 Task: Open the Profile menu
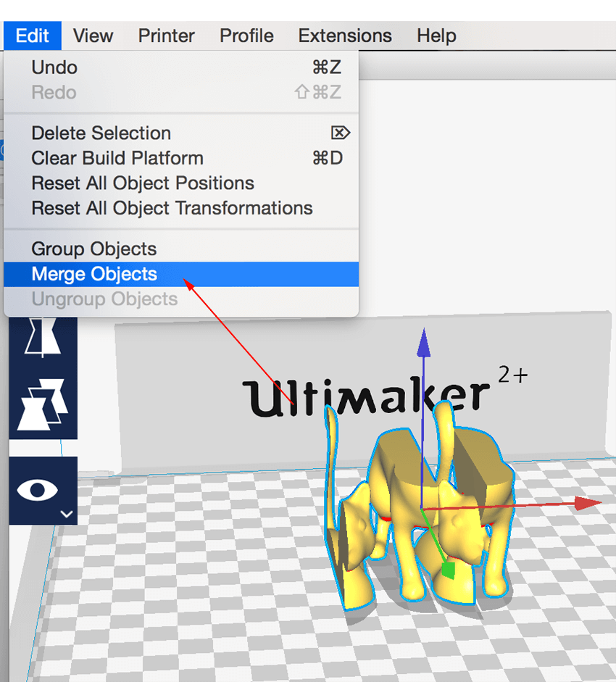pos(246,36)
